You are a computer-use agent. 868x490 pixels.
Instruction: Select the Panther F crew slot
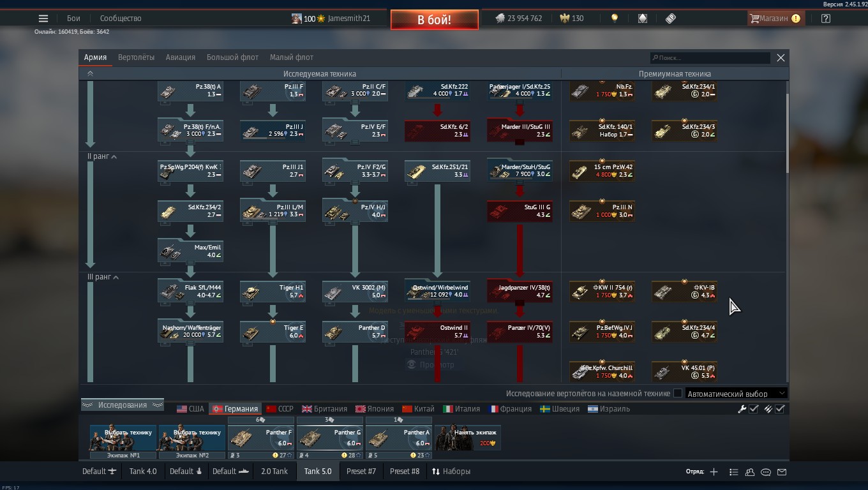(x=261, y=438)
